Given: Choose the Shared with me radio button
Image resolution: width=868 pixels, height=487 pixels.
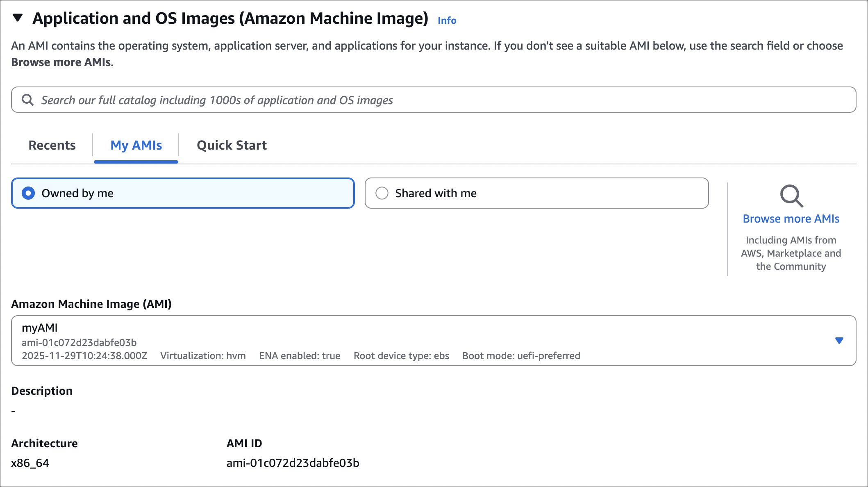Looking at the screenshot, I should pos(382,193).
